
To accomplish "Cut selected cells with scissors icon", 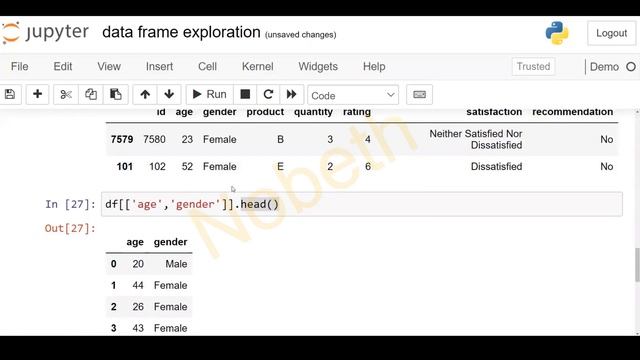I will click(x=66, y=95).
